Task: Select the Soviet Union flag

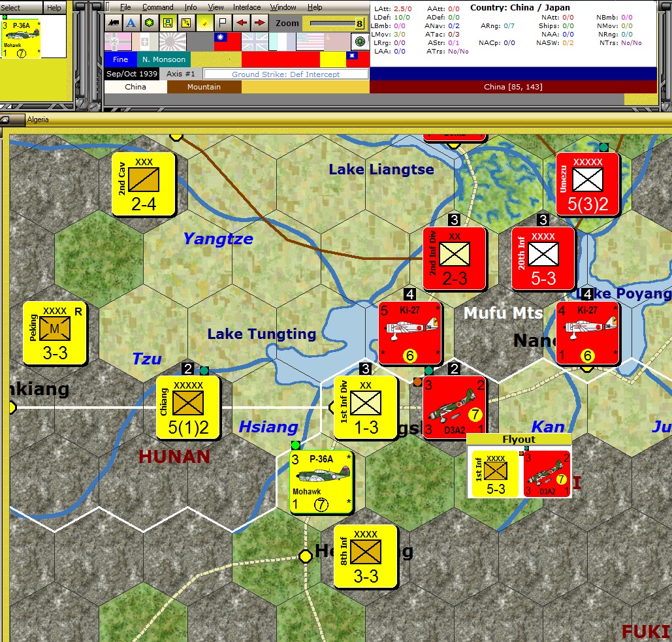Action: tap(337, 42)
